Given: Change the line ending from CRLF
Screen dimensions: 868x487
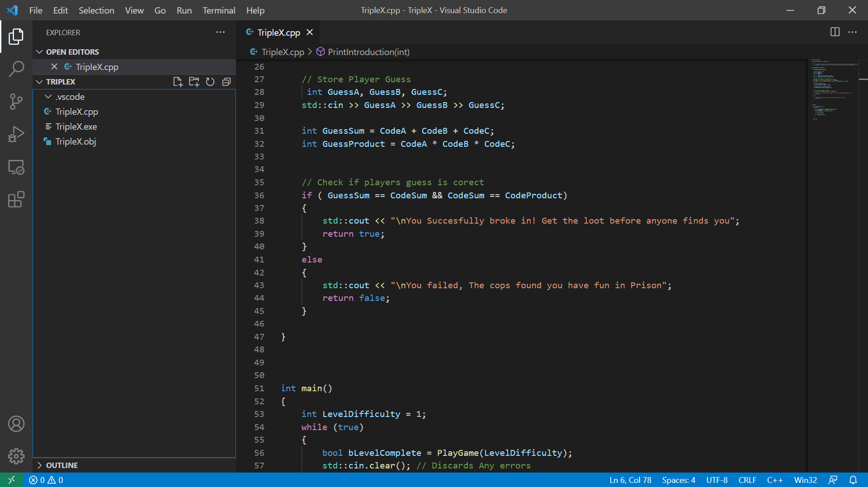Looking at the screenshot, I should tap(747, 480).
